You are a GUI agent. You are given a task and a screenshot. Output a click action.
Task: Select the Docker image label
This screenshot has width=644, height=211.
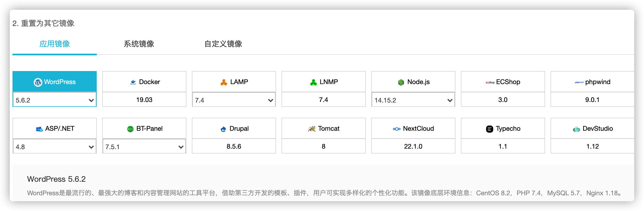coord(149,82)
